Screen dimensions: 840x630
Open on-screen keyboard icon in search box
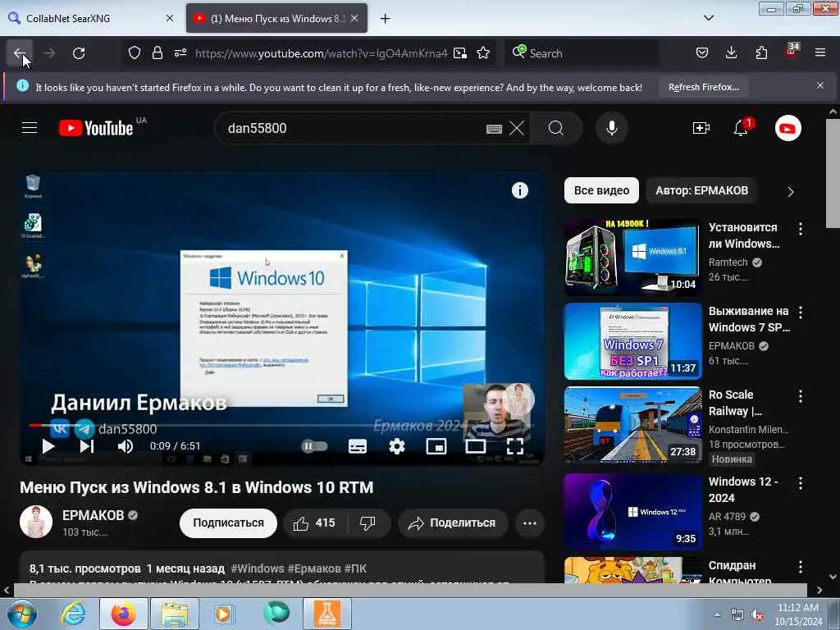click(x=494, y=129)
